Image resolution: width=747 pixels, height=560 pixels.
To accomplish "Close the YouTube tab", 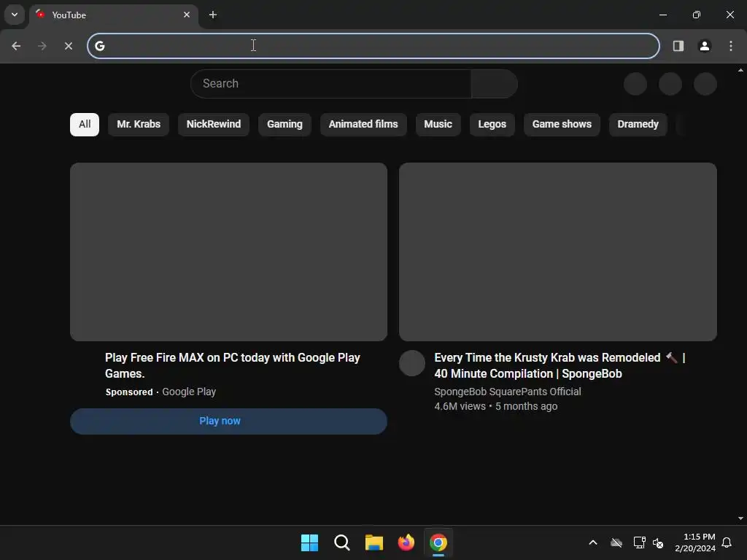I will [187, 15].
